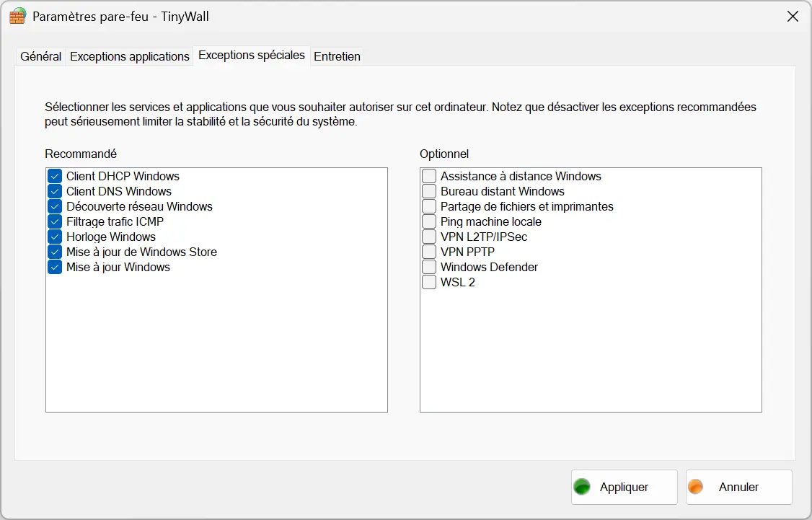The width and height of the screenshot is (812, 520).
Task: Toggle Mise à jour de Windows Store
Action: coord(55,252)
